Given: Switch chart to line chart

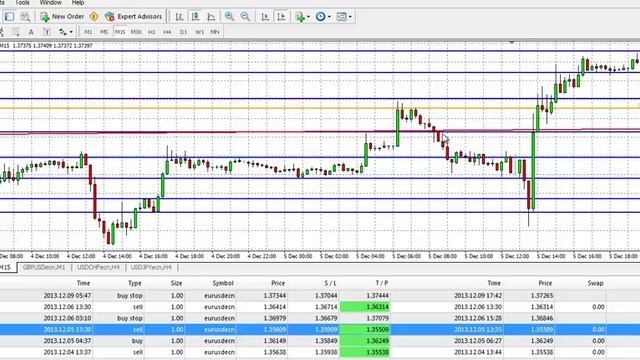Looking at the screenshot, I should point(211,17).
